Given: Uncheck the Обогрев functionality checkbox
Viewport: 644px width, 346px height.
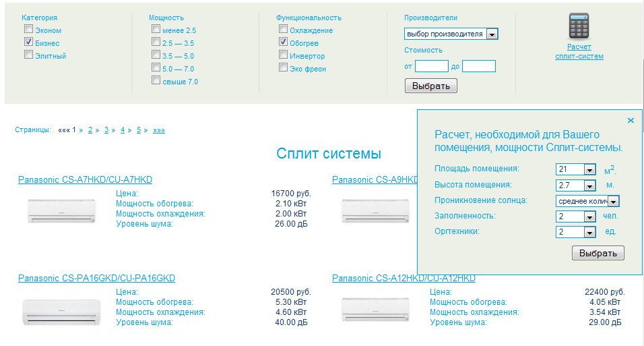Looking at the screenshot, I should (283, 42).
